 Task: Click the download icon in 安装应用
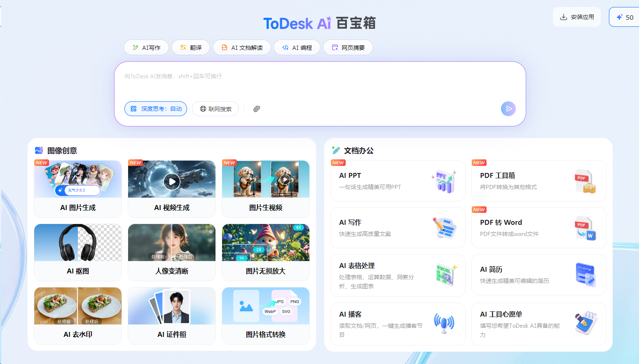[x=563, y=17]
